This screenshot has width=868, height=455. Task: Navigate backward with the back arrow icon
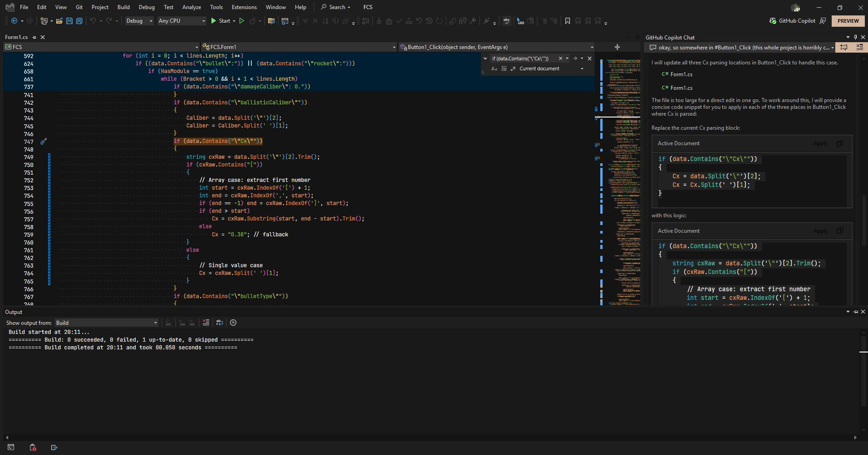15,21
